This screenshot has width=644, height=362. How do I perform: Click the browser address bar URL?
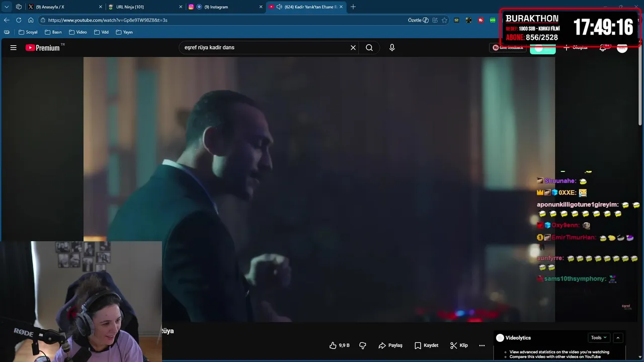coord(108,20)
